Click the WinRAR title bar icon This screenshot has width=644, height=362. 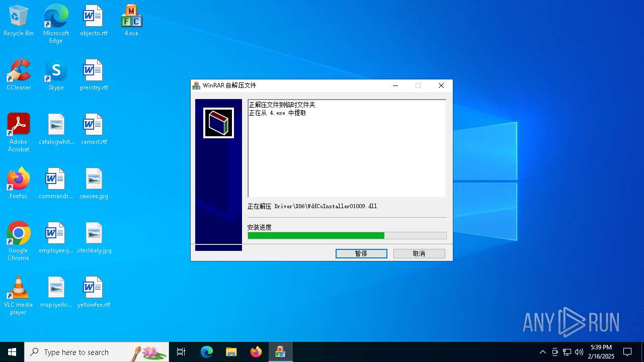(196, 85)
